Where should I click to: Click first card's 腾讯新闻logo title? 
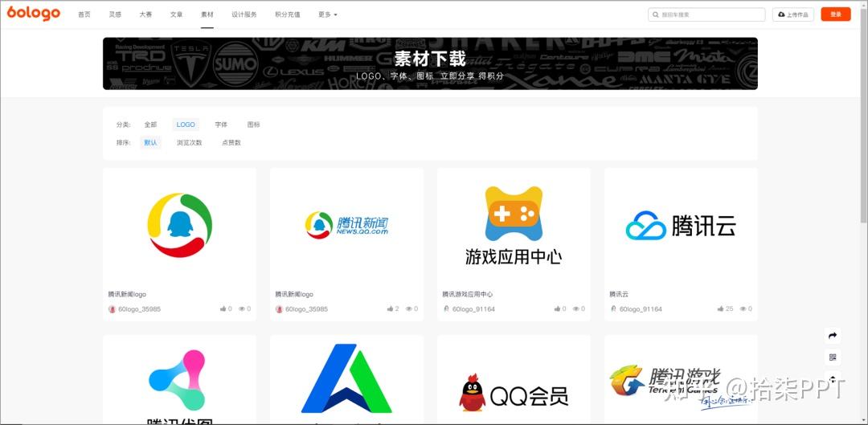tap(127, 294)
